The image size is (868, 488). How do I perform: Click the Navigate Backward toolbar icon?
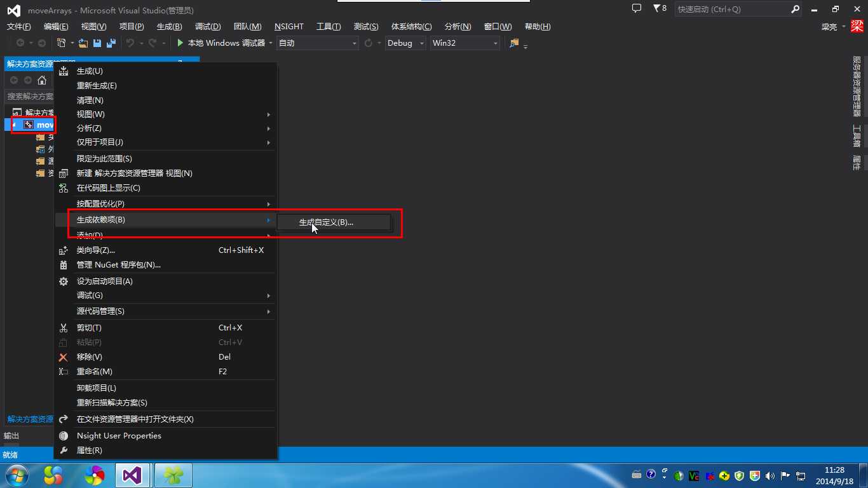pos(20,43)
